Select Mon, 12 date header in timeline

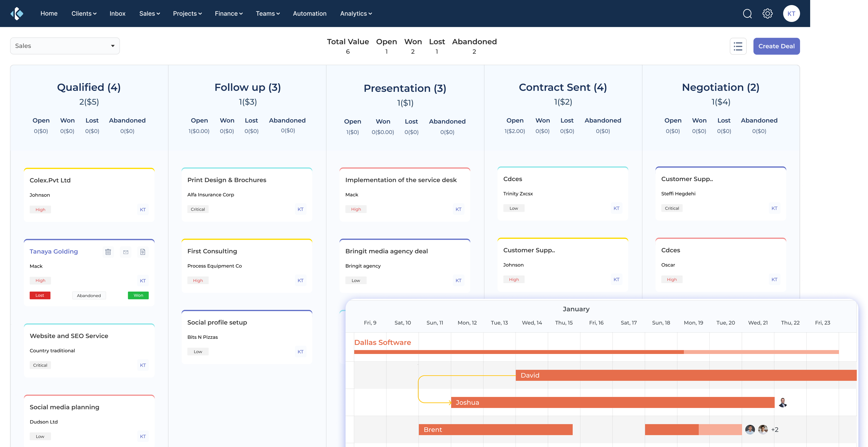[x=467, y=323]
